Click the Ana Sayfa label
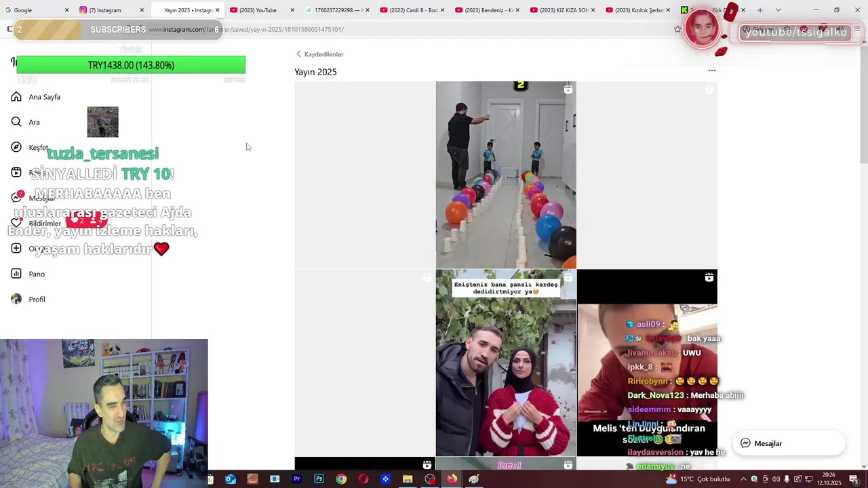 (x=45, y=97)
